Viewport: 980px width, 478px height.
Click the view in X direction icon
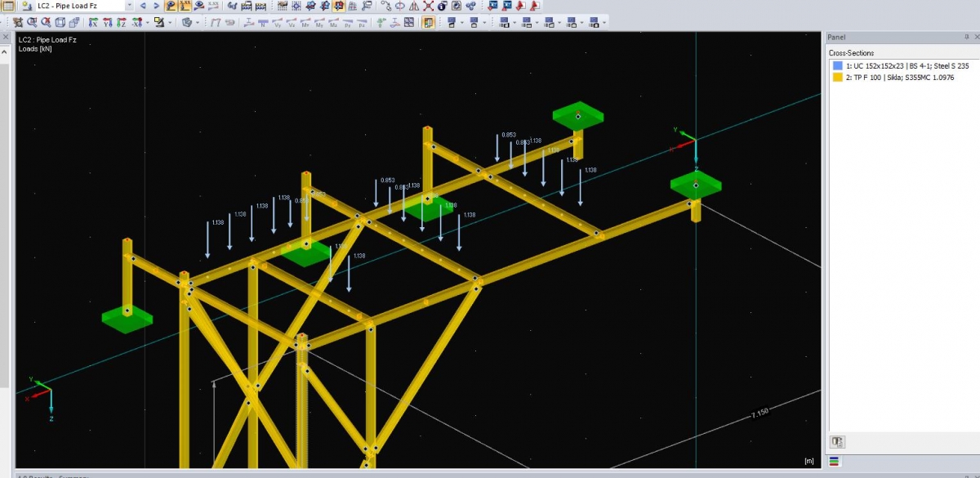pos(93,22)
